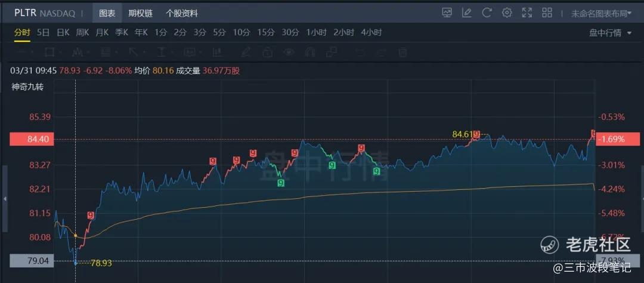Select the 2小时 timeframe

coord(344,32)
